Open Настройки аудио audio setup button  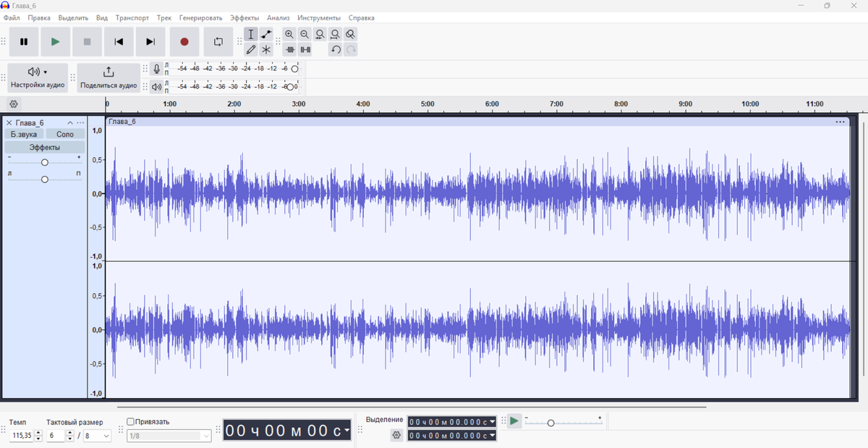point(38,78)
